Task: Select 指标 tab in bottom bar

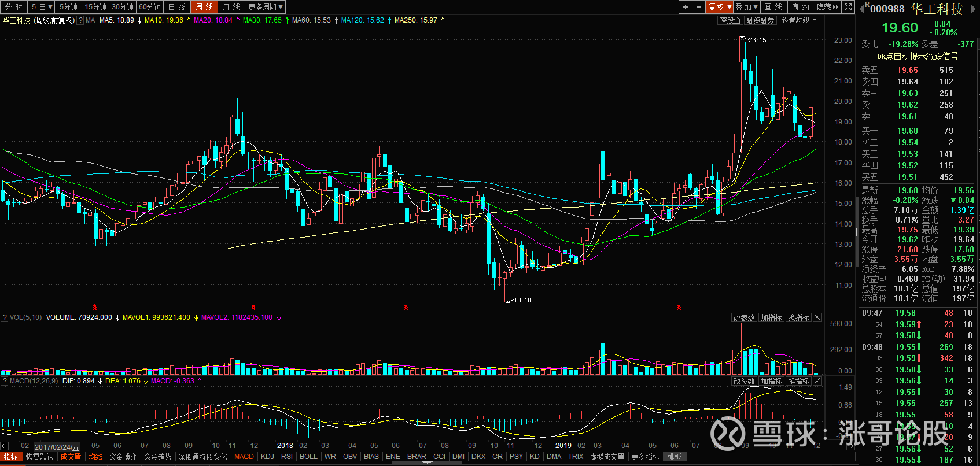Action: coord(11,457)
